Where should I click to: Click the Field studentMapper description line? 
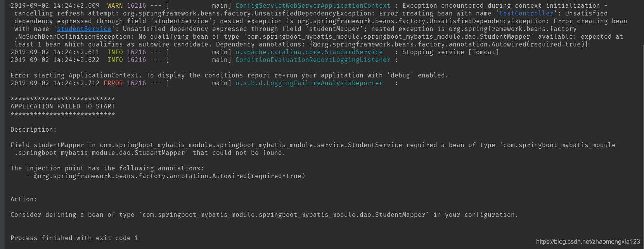[313, 149]
